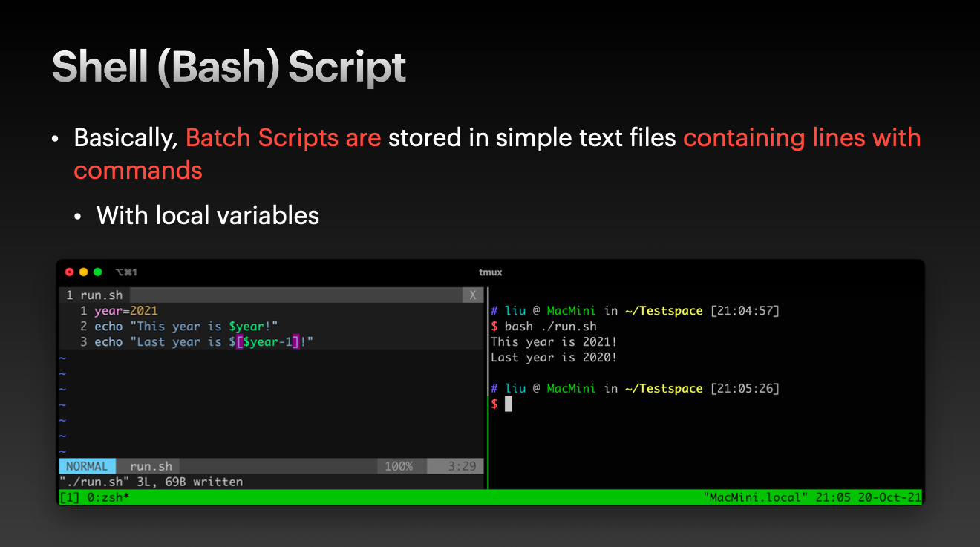Click the red close traffic light
The height and width of the screenshot is (547, 980).
(69, 272)
